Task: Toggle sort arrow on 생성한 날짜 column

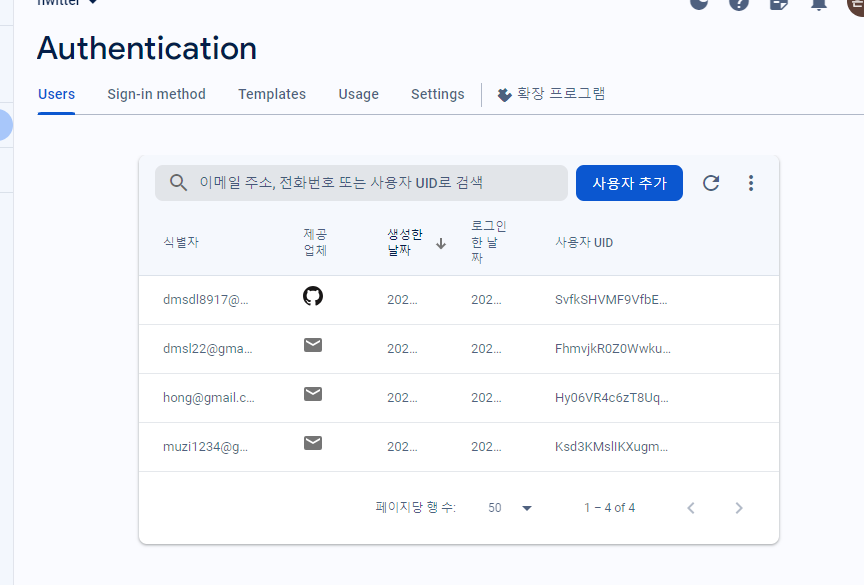Action: click(x=441, y=243)
